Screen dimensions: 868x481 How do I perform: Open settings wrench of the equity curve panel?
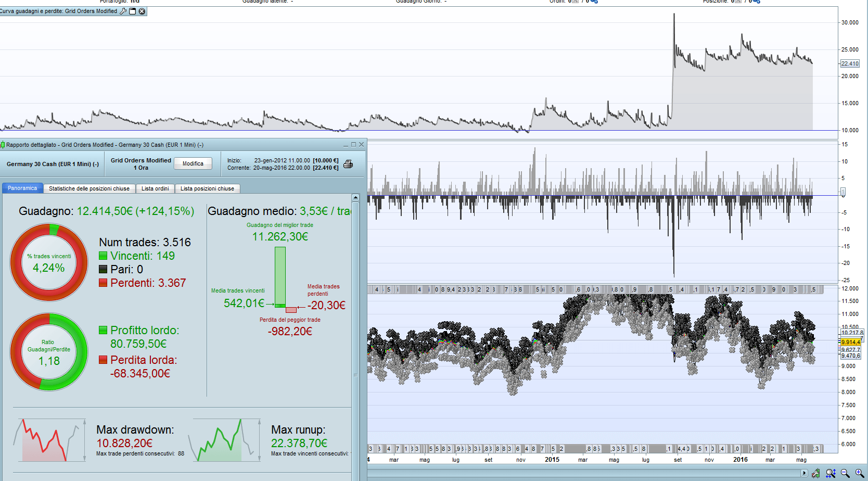pyautogui.click(x=123, y=11)
